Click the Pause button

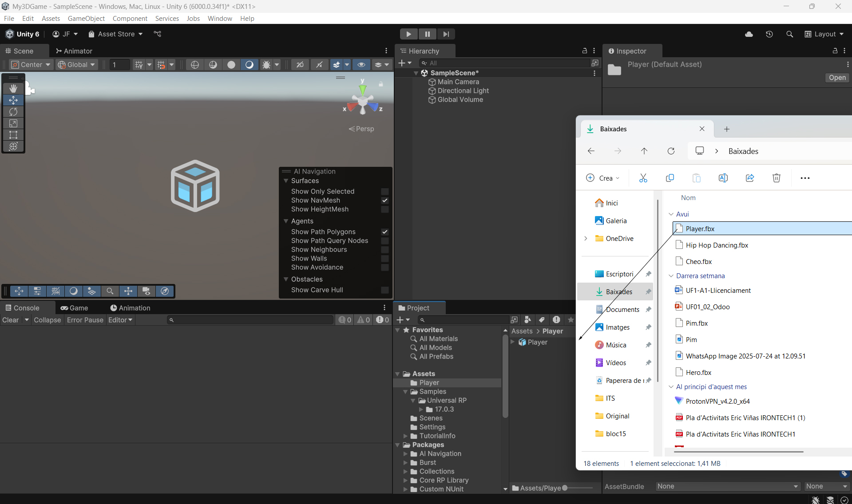point(427,34)
